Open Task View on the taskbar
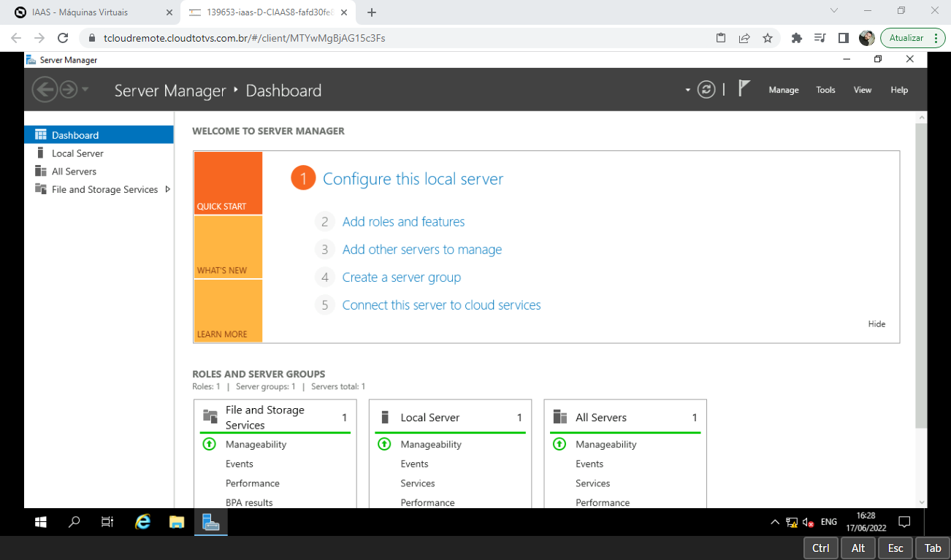This screenshot has width=951, height=560. (107, 522)
